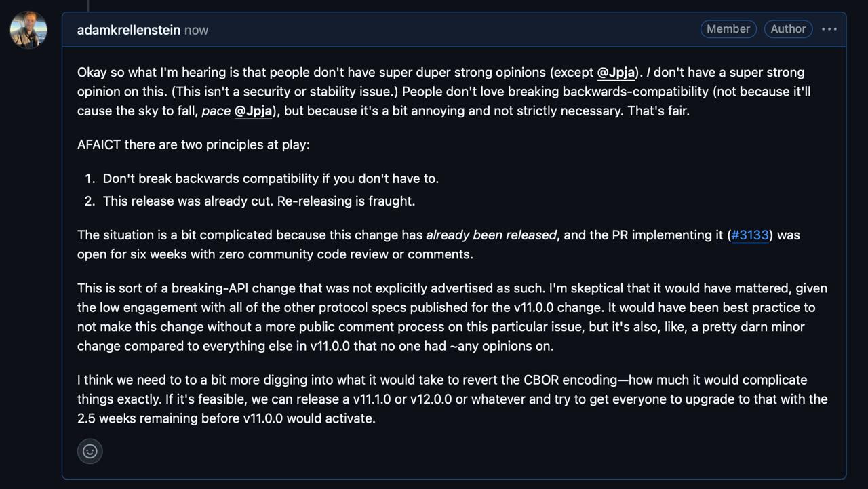Screen dimensions: 868x489
Task: Open the @Jpja mention after "except"
Action: tap(615, 73)
